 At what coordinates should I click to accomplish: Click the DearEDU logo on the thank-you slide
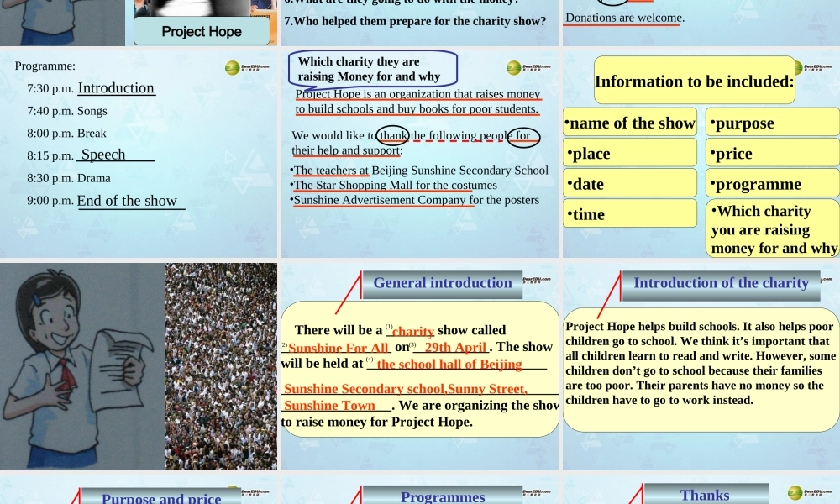528,67
